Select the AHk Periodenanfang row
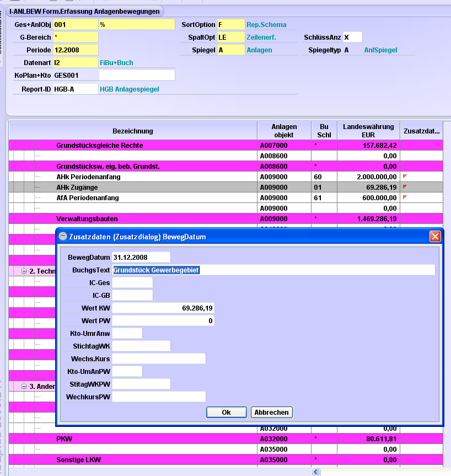451x476 pixels. coord(226,177)
